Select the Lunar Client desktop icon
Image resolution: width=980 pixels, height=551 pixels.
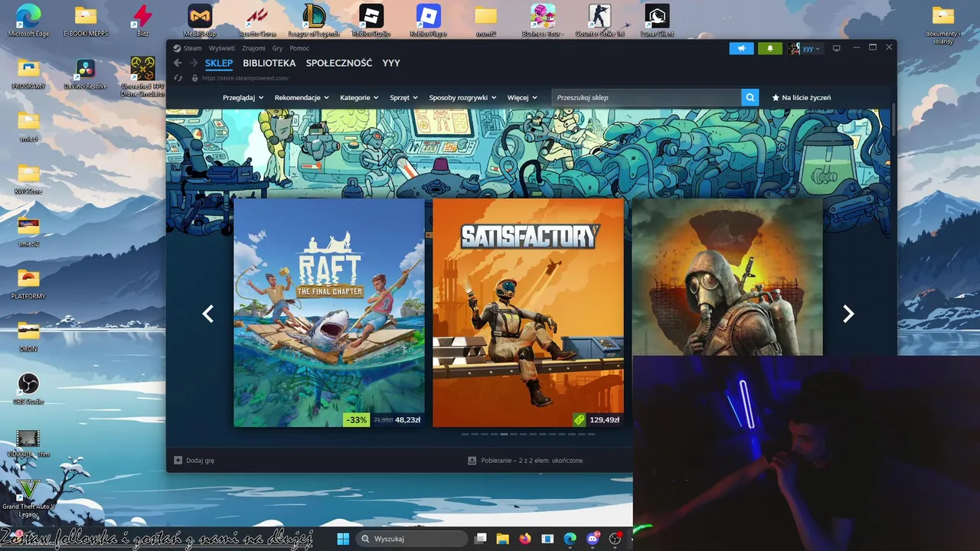click(657, 21)
